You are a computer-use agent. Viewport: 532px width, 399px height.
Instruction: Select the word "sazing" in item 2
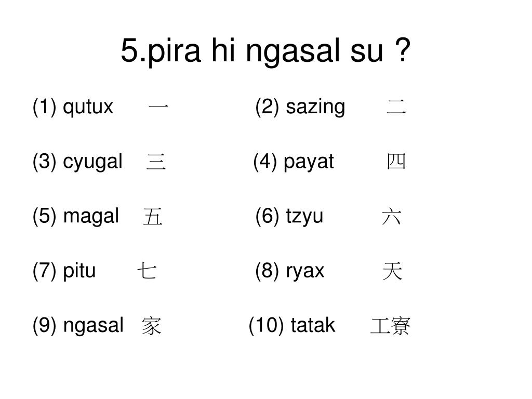[x=315, y=108]
